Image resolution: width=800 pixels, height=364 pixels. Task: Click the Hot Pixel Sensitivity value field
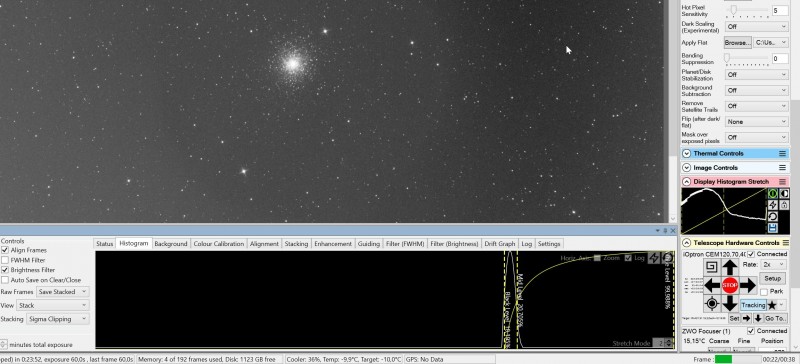pos(780,11)
